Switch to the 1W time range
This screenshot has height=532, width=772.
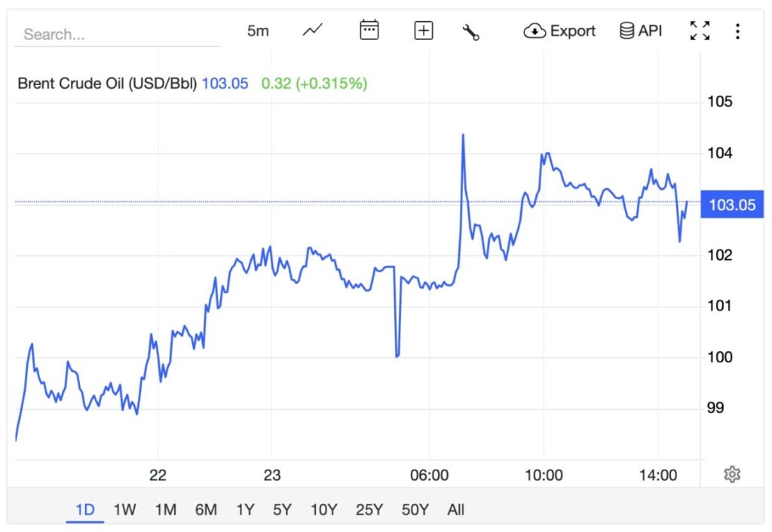[x=124, y=509]
